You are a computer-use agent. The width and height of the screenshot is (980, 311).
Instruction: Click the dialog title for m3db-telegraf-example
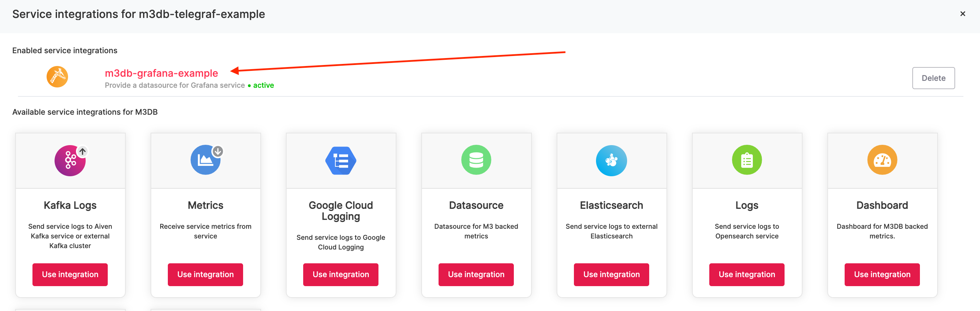point(138,14)
